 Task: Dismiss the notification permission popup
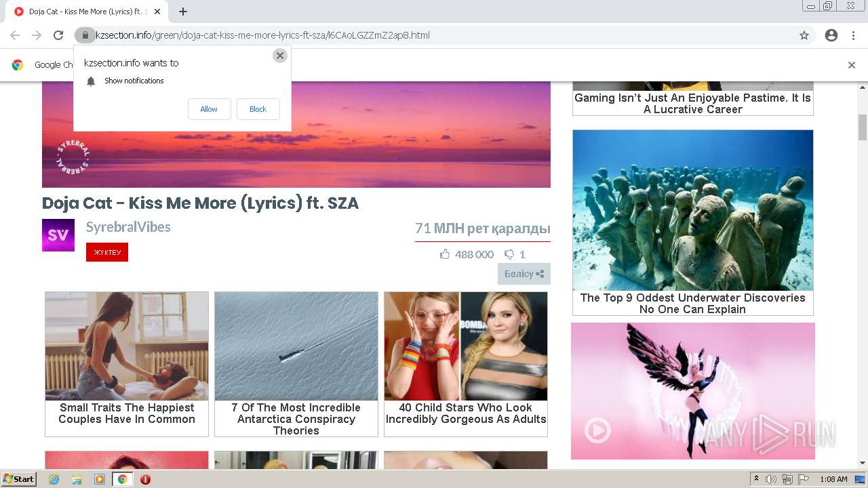coord(280,56)
